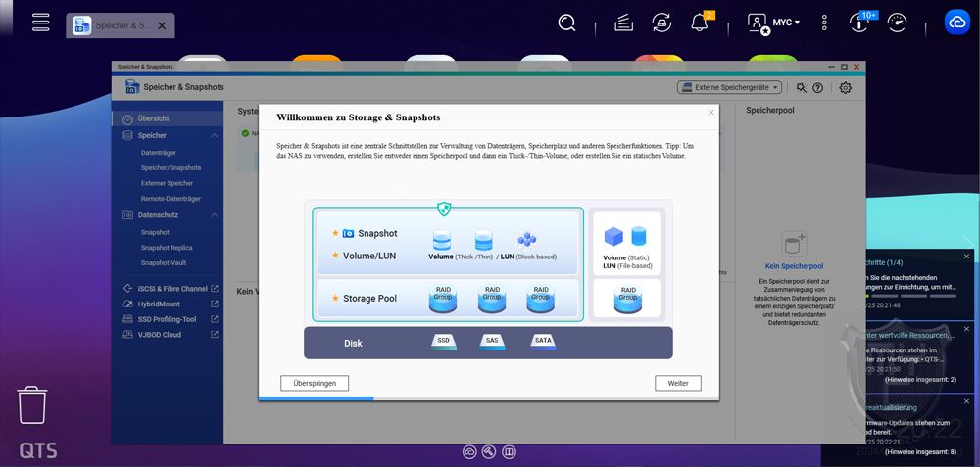Viewport: 980px width, 467px height.
Task: Collapse the Speicher sidebar section
Action: coord(214,135)
